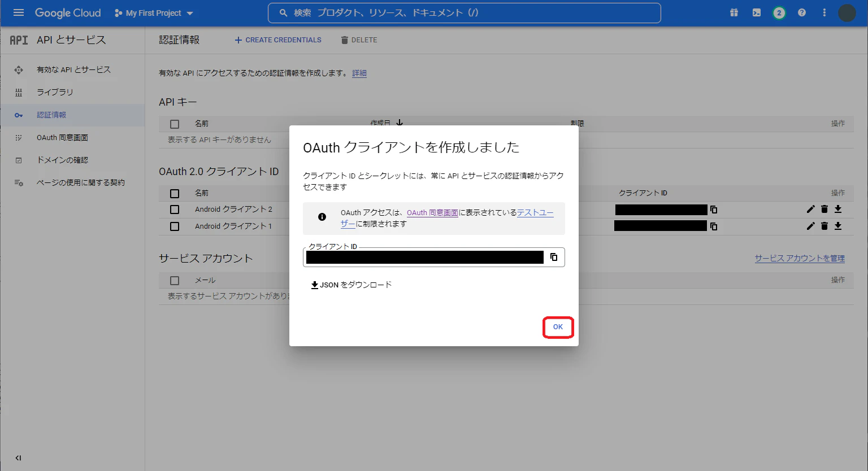Confirm the dialog with OK
The width and height of the screenshot is (868, 471).
[x=558, y=327]
